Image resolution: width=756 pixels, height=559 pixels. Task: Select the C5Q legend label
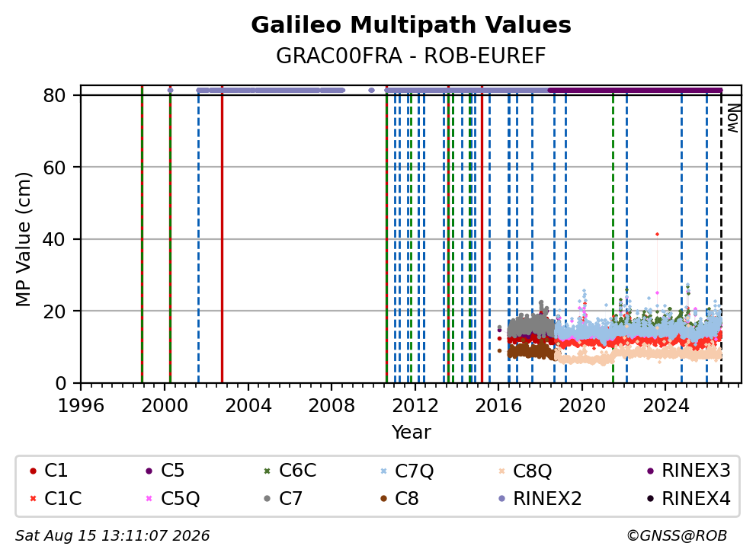pyautogui.click(x=181, y=499)
